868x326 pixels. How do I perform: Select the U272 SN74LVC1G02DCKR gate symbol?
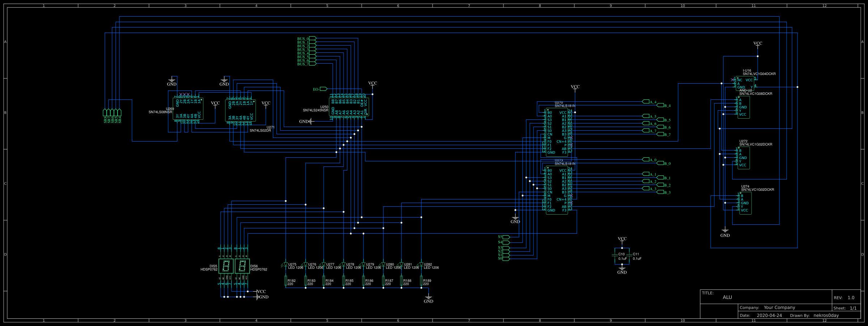click(743, 157)
